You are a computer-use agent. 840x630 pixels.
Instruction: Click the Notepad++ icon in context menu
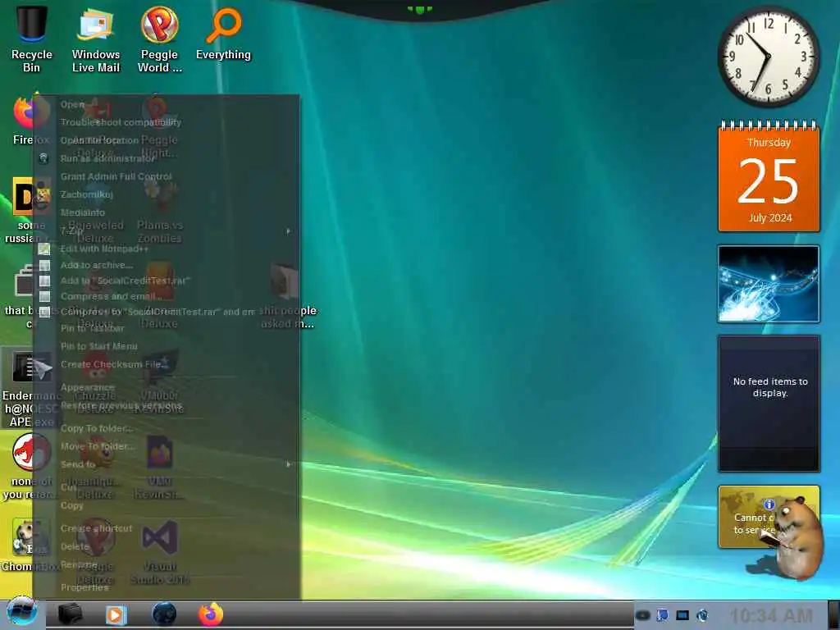click(x=44, y=249)
